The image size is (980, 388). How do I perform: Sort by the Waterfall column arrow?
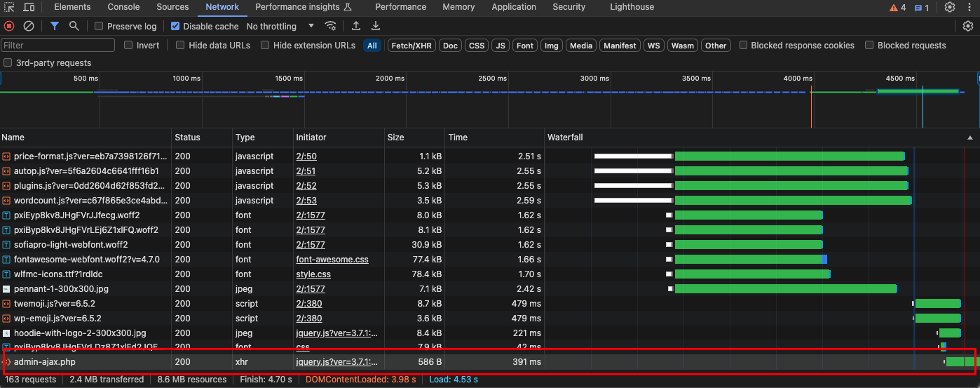click(970, 138)
